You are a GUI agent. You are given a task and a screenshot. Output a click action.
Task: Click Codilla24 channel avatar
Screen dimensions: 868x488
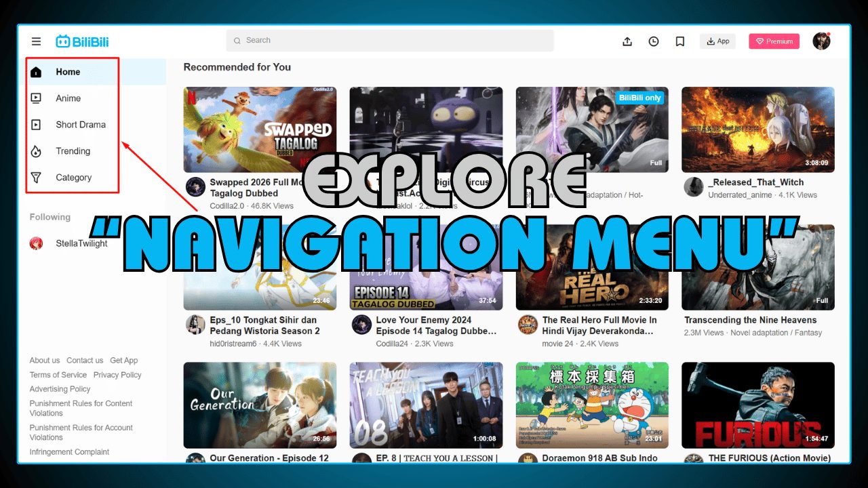click(361, 325)
